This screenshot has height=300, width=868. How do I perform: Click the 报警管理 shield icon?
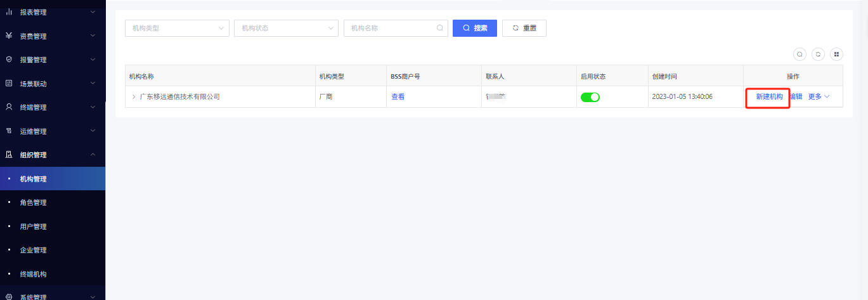coord(9,60)
